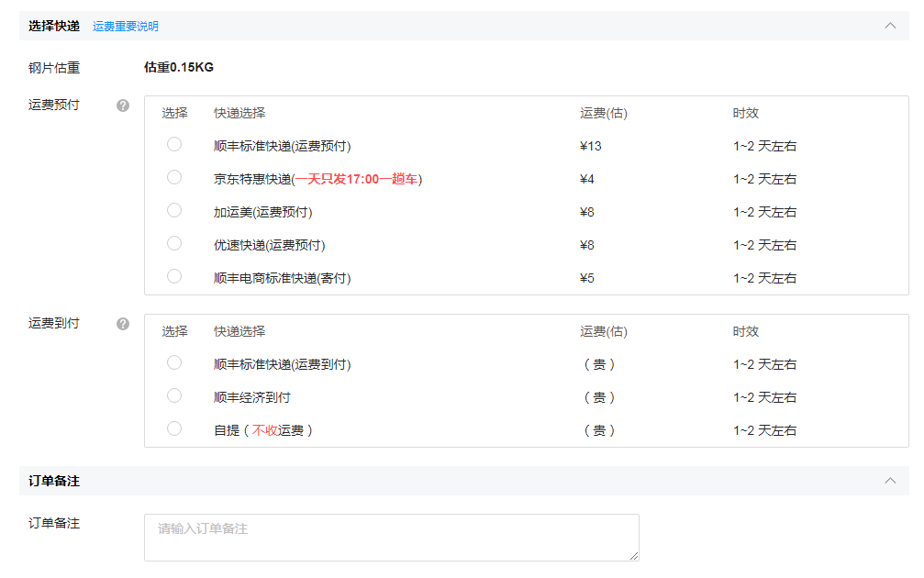Click the 运费到付 row label
This screenshot has width=924, height=578.
53,324
